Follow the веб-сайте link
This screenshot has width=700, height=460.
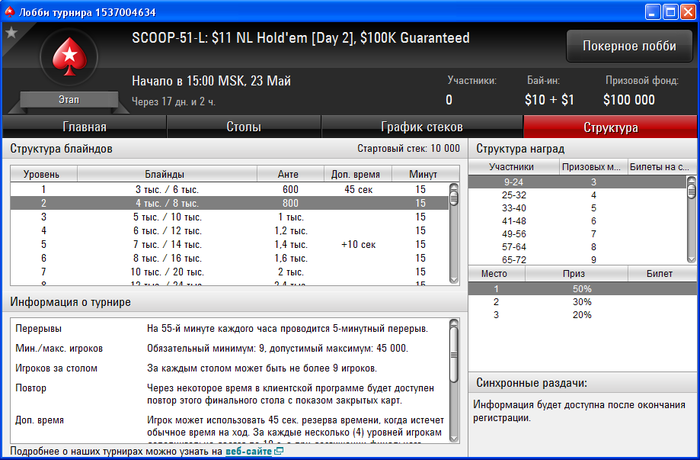pyautogui.click(x=249, y=451)
